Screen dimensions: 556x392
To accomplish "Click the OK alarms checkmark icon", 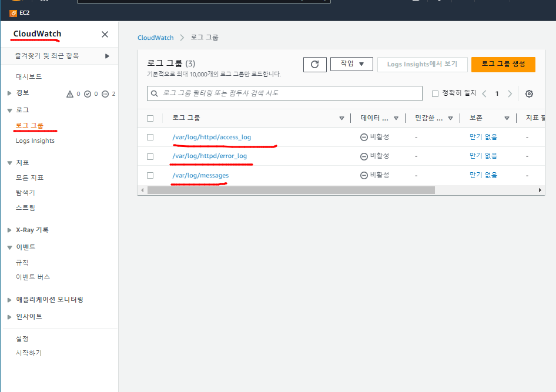I will click(88, 94).
